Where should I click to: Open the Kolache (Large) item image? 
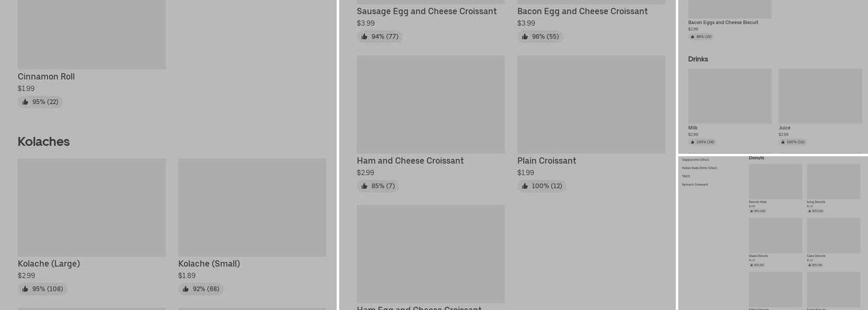click(x=92, y=207)
